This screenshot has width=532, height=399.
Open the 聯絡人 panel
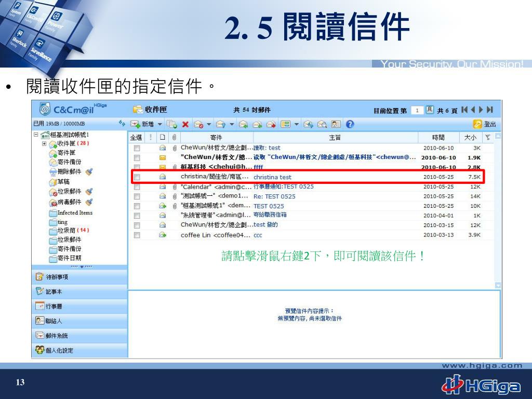tap(79, 321)
